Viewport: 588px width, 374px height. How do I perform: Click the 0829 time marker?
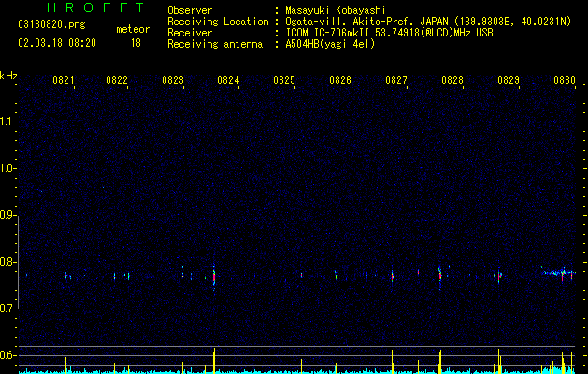tap(509, 80)
